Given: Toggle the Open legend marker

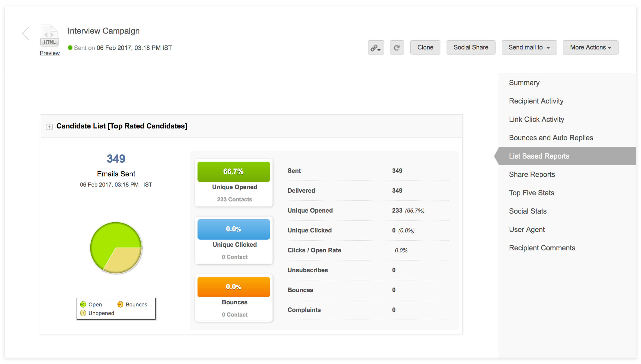Looking at the screenshot, I should tap(83, 304).
